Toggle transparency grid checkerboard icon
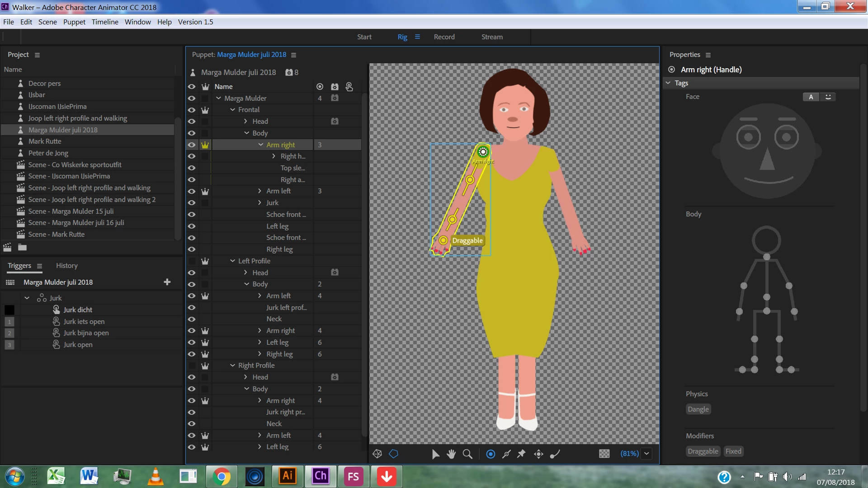The width and height of the screenshot is (868, 488). click(604, 454)
